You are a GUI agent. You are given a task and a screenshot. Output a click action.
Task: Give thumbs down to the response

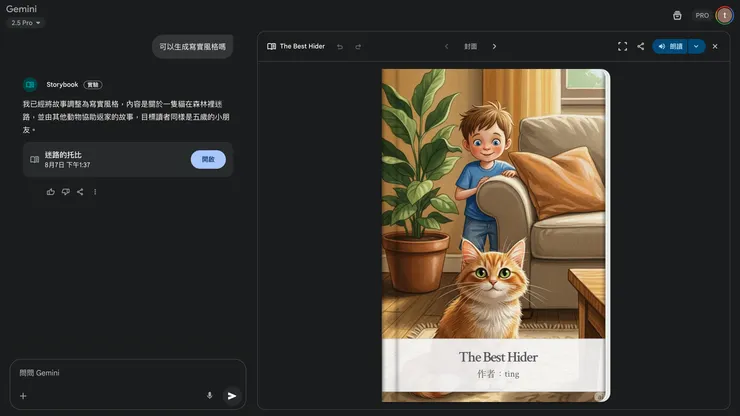66,192
